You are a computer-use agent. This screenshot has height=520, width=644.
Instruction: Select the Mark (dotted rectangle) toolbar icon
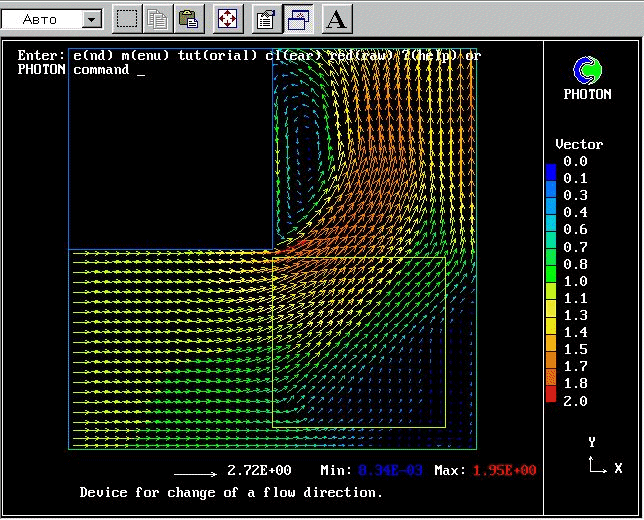(x=127, y=19)
